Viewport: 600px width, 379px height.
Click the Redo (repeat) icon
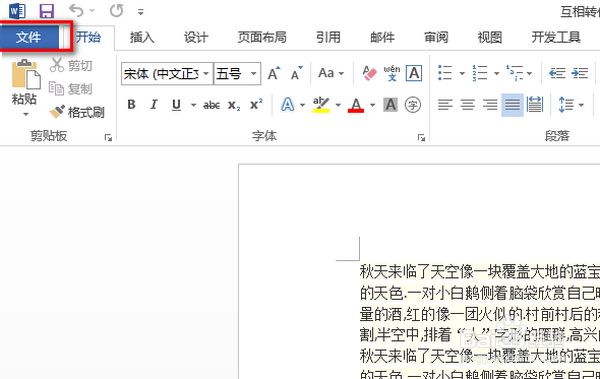coord(116,10)
